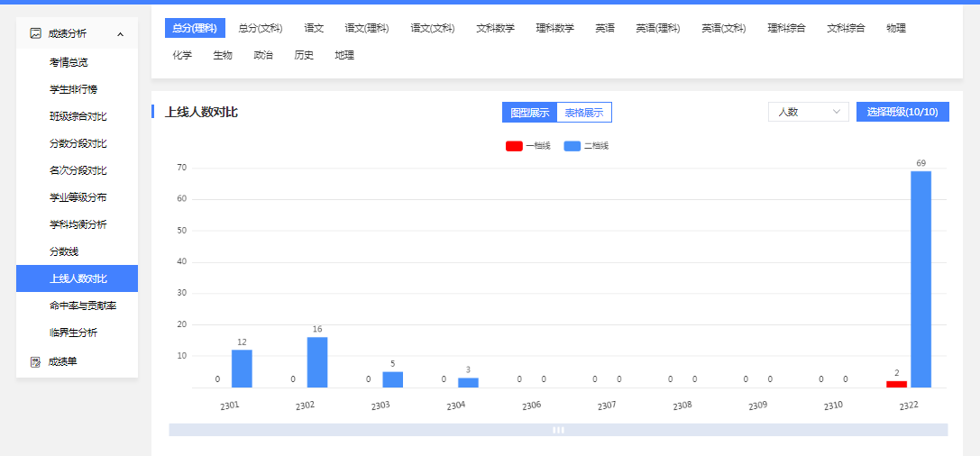Click the 上线人数对比 chart heading

pos(201,113)
